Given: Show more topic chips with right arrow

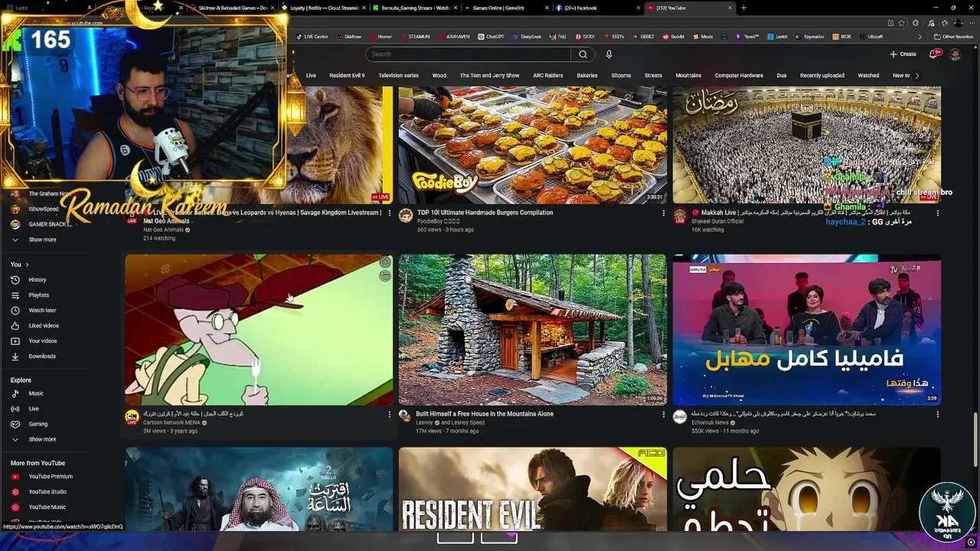Looking at the screenshot, I should coord(916,75).
